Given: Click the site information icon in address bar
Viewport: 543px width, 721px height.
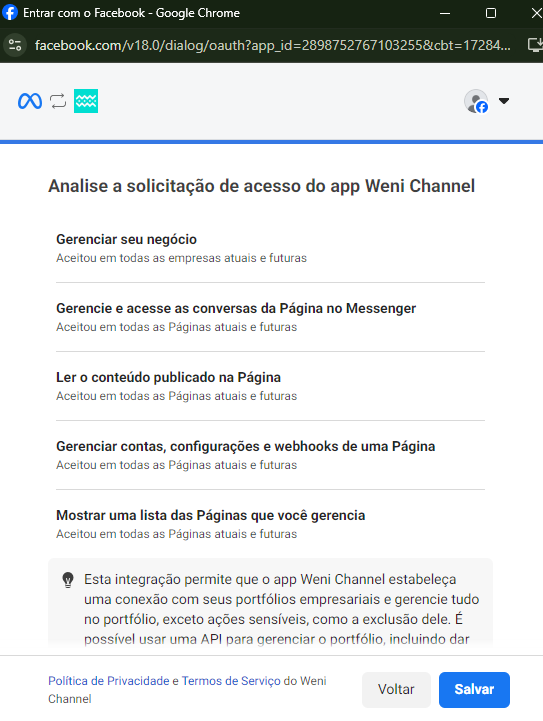Looking at the screenshot, I should tap(15, 45).
